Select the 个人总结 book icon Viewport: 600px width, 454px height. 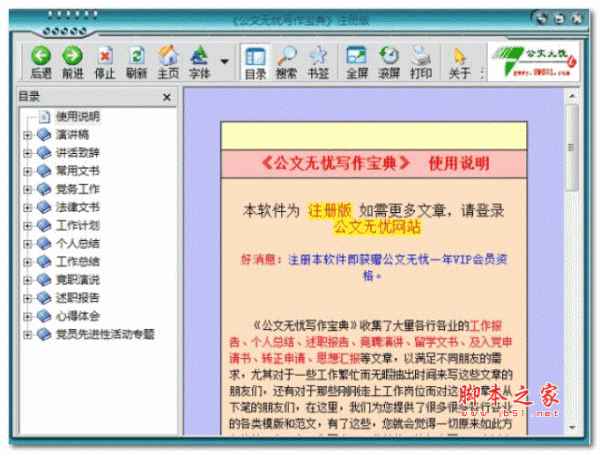pyautogui.click(x=44, y=243)
